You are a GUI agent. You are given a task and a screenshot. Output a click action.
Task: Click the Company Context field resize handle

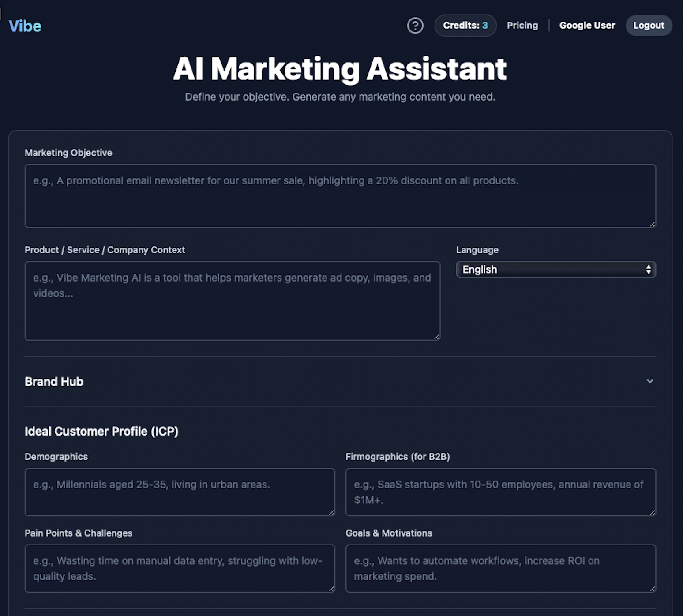[437, 337]
